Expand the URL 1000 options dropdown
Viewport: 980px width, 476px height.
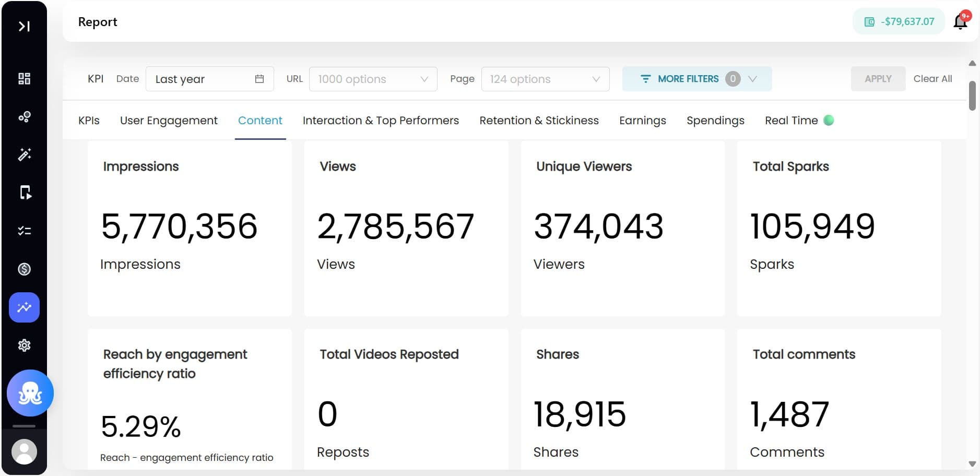click(x=373, y=79)
